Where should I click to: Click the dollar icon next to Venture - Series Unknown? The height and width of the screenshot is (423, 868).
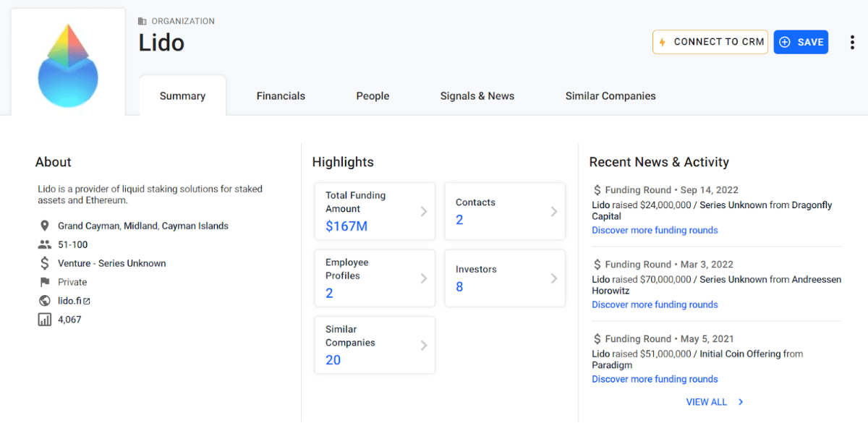tap(45, 263)
